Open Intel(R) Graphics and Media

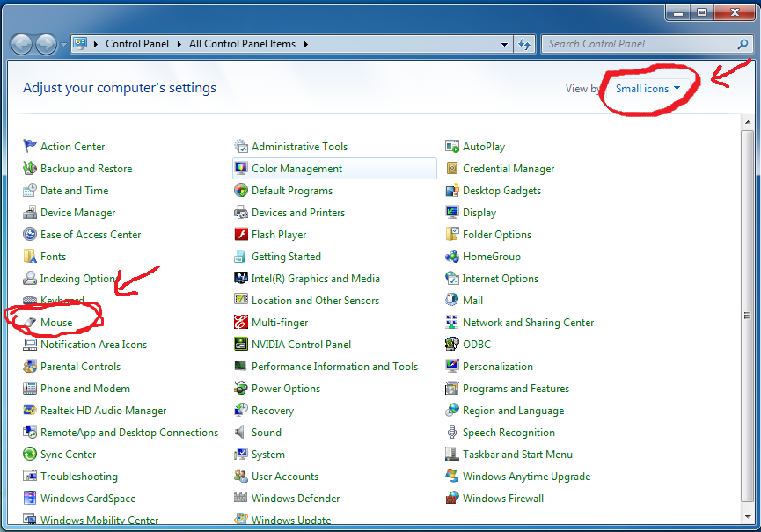click(x=316, y=279)
